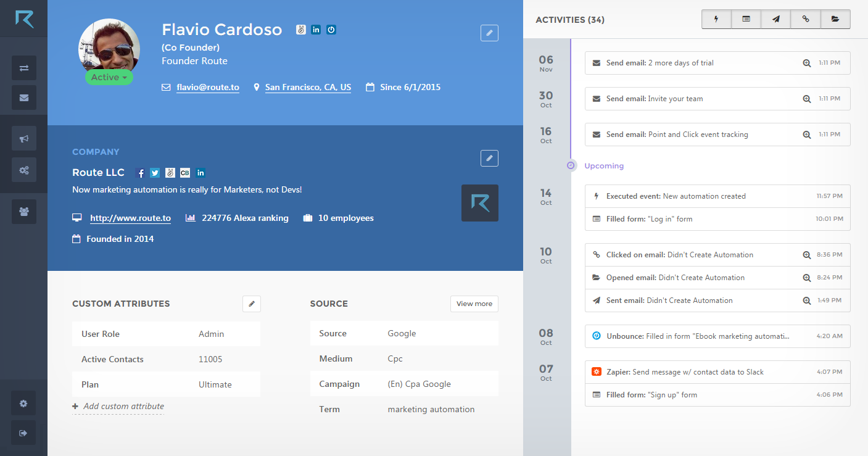Open Route LLC Twitter icon
Screen dimensions: 868x456
click(155, 173)
